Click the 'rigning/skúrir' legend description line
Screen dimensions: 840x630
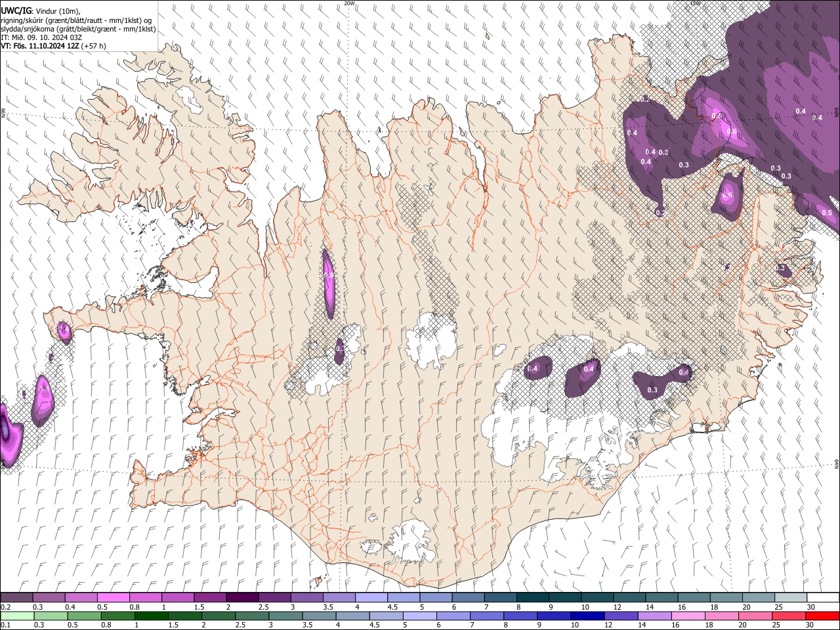[77, 20]
